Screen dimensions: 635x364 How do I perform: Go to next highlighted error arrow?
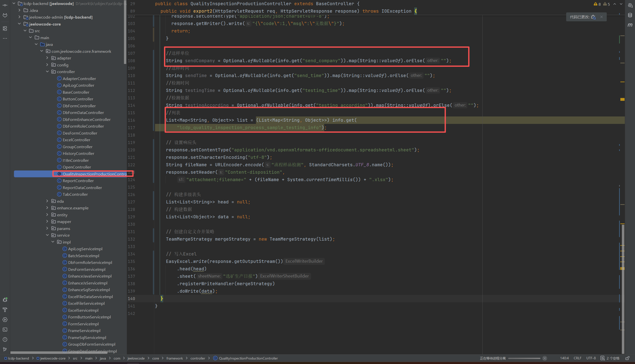[621, 4]
